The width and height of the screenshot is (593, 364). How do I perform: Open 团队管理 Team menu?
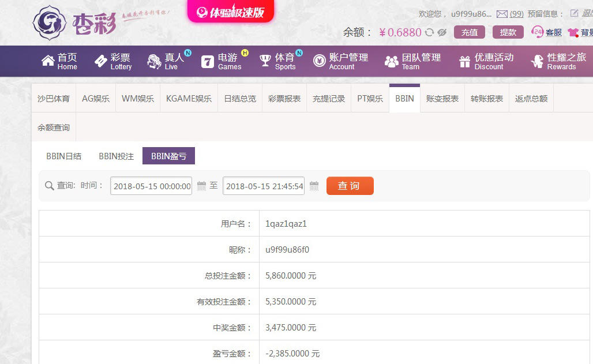(x=412, y=61)
